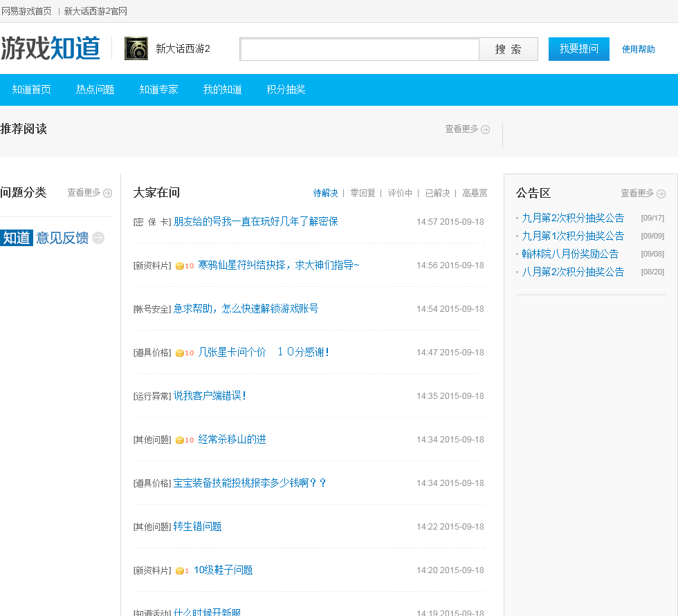678x616 pixels.
Task: Select the 零回复 filter tab
Action: [x=363, y=193]
